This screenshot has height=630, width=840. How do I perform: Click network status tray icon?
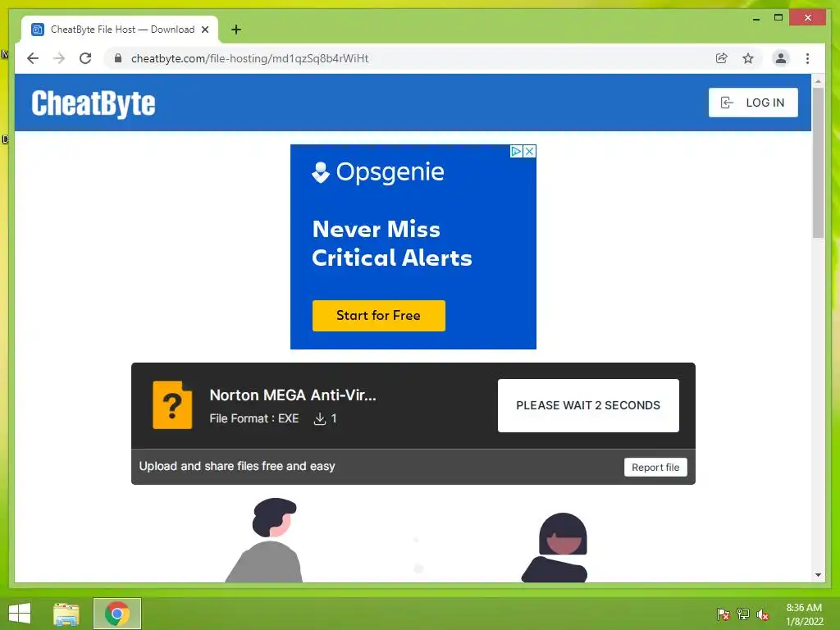(x=743, y=614)
